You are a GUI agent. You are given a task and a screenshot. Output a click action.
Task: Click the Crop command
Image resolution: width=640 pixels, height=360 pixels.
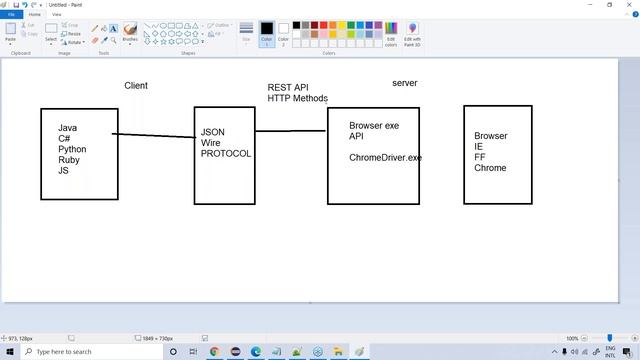tap(70, 25)
